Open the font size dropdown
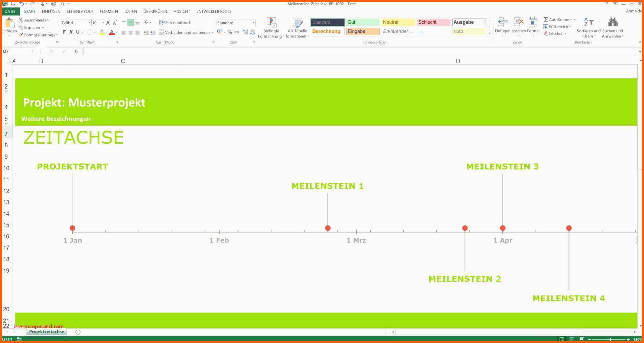This screenshot has width=644, height=343. pos(103,22)
